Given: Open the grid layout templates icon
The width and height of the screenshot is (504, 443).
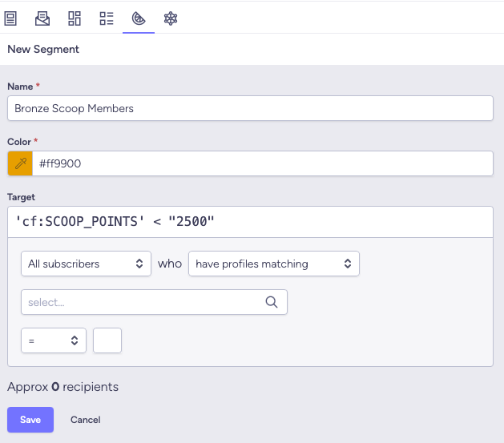Looking at the screenshot, I should click(x=75, y=18).
